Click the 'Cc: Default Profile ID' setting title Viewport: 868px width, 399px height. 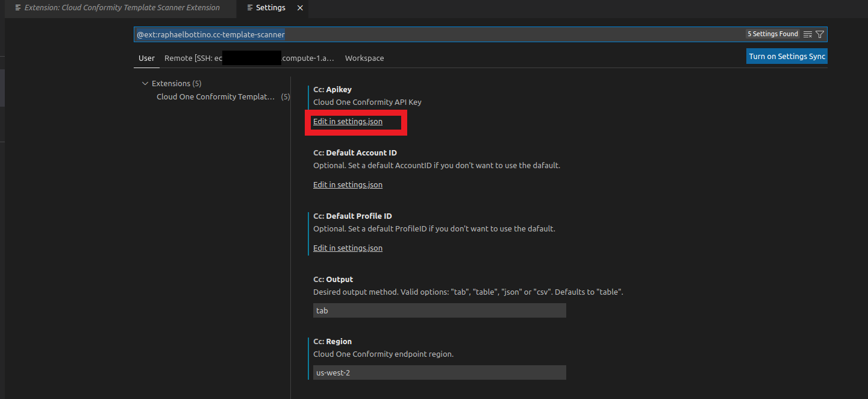click(x=352, y=216)
